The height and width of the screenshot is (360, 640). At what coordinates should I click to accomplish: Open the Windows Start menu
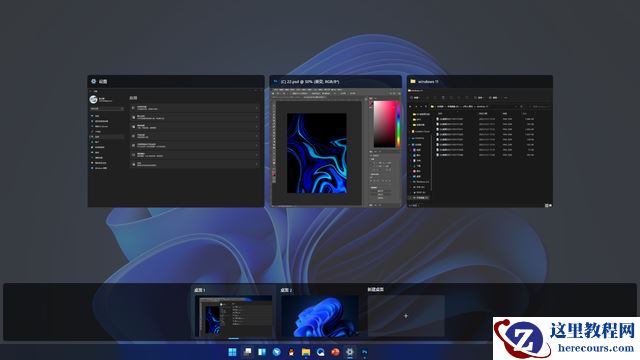232,352
